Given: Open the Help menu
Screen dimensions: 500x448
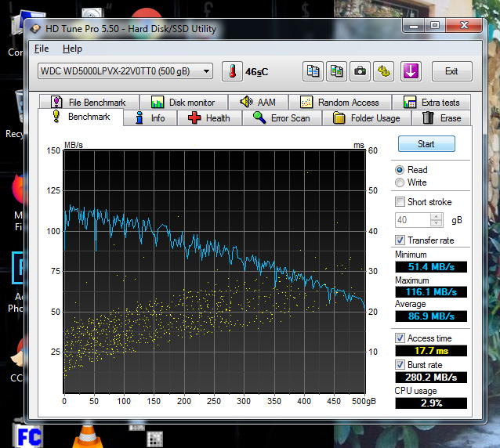Looking at the screenshot, I should coord(72,49).
